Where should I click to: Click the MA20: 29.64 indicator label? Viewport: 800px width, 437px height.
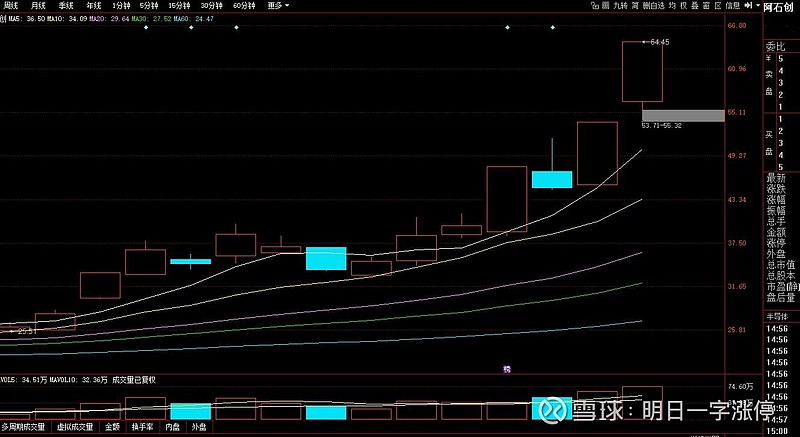click(109, 19)
